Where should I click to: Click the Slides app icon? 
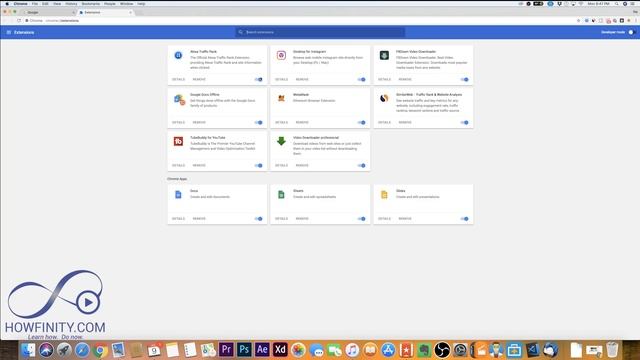click(x=384, y=195)
